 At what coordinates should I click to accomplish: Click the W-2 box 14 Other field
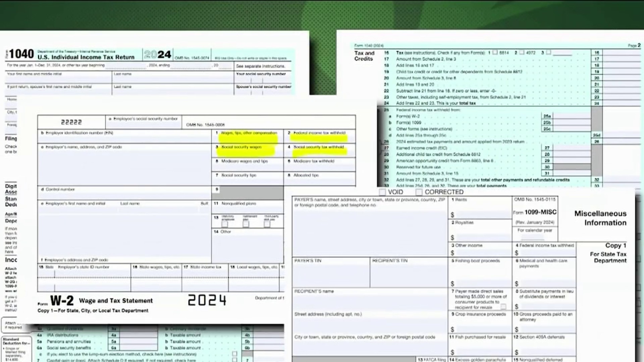248,245
